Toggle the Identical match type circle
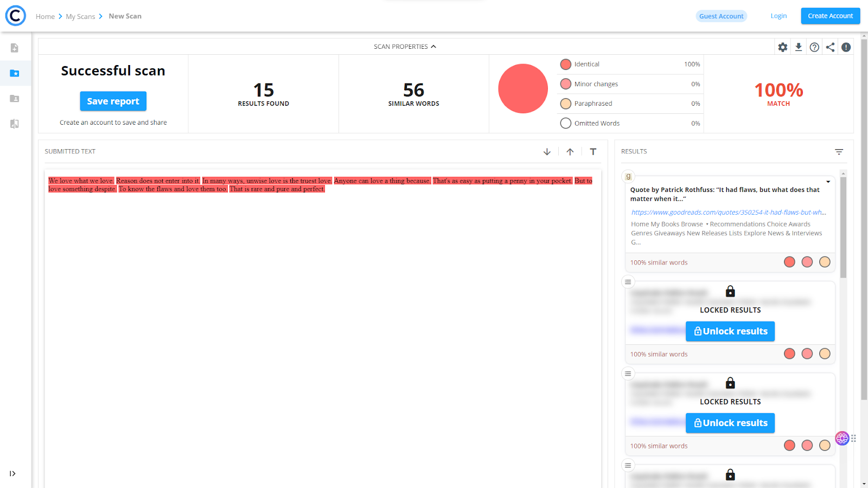 [x=566, y=65]
